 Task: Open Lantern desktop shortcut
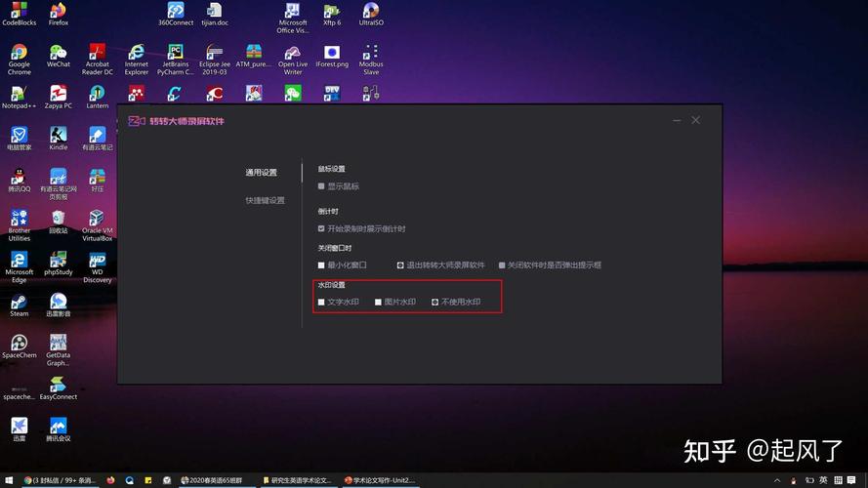[x=98, y=98]
